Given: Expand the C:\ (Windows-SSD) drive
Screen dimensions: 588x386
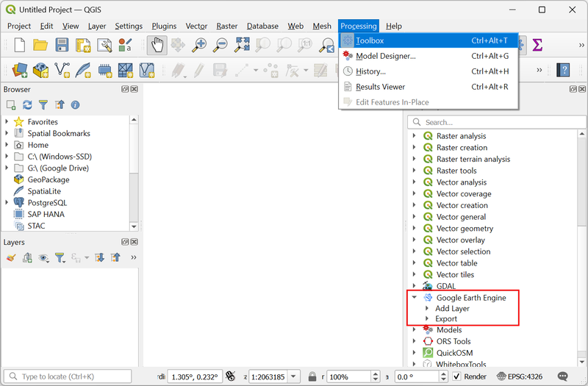Looking at the screenshot, I should (x=7, y=157).
